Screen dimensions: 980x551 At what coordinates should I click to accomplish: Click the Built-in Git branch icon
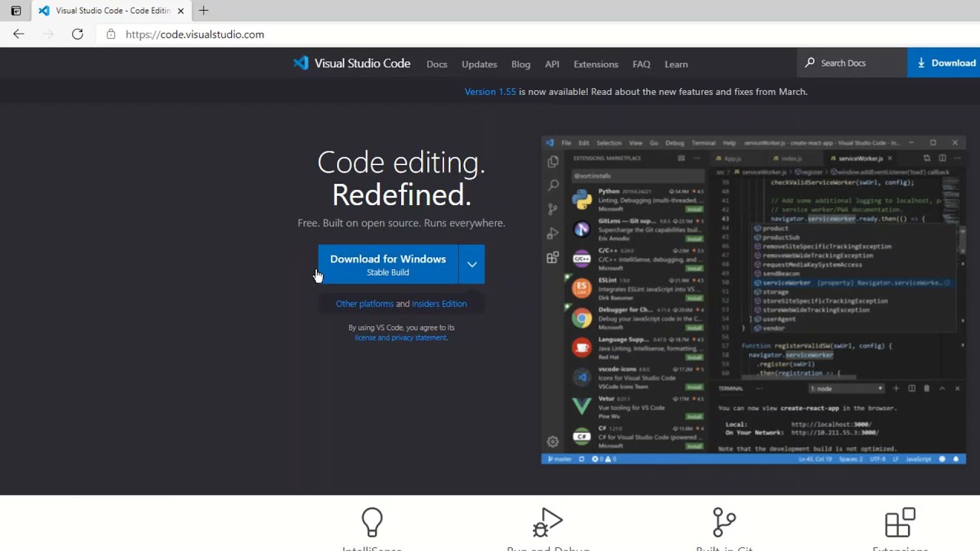pyautogui.click(x=724, y=523)
